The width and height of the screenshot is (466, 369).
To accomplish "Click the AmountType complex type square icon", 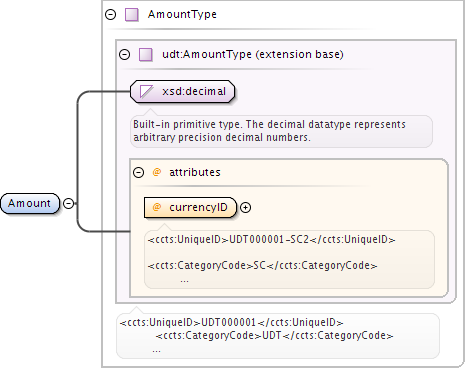I will (132, 15).
